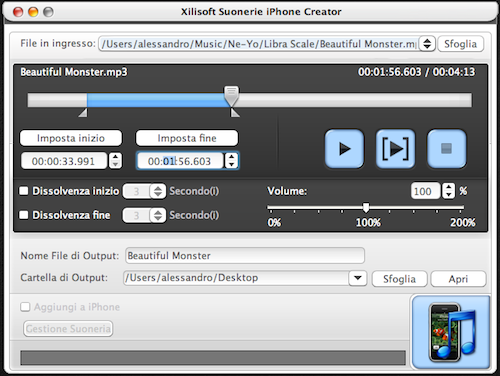Start ringtone conversion with the iPhone music icon
Screen dimensions: 500x376
tap(451, 332)
